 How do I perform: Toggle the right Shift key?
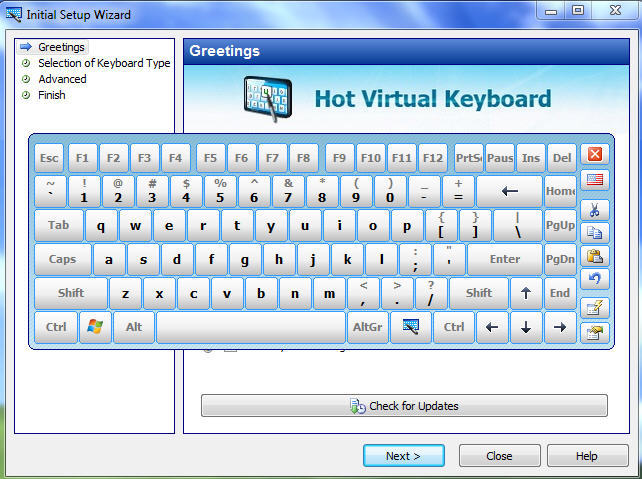479,293
